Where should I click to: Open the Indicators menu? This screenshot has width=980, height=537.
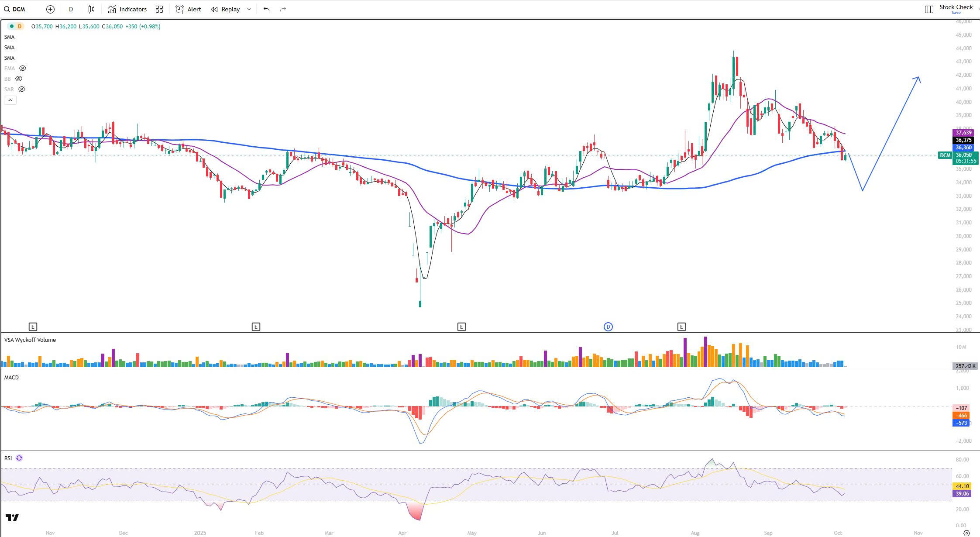(127, 9)
